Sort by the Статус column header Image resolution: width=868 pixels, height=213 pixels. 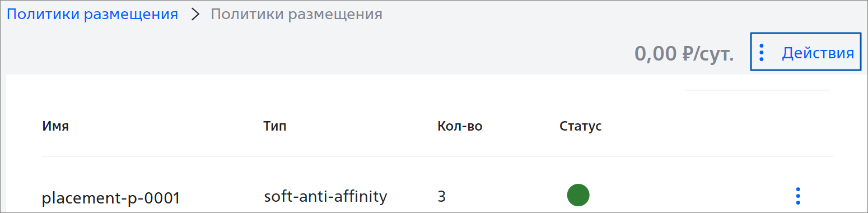pyautogui.click(x=581, y=126)
